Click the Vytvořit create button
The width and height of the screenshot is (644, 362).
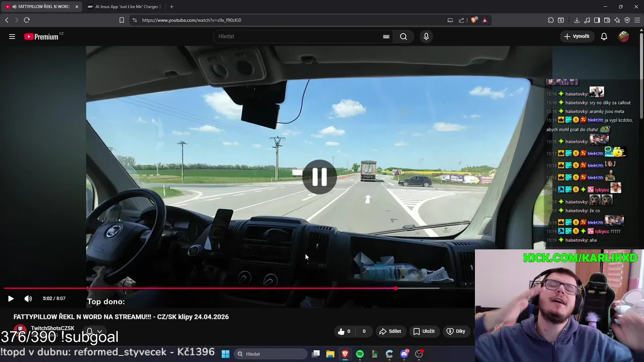click(577, 36)
